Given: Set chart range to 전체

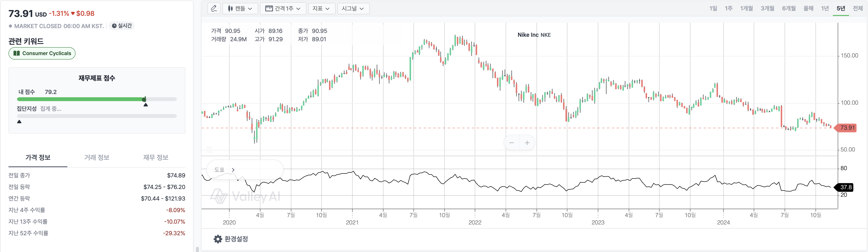Looking at the screenshot, I should [858, 8].
